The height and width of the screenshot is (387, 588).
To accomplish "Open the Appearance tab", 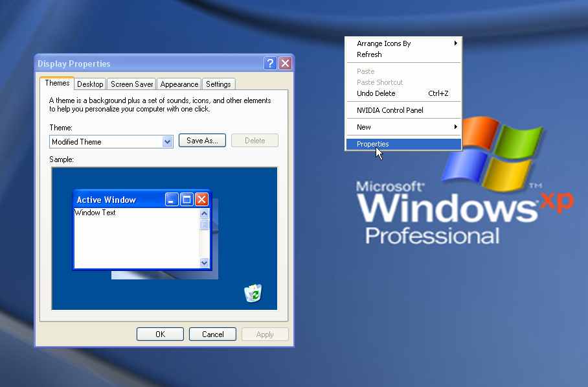I will click(179, 84).
